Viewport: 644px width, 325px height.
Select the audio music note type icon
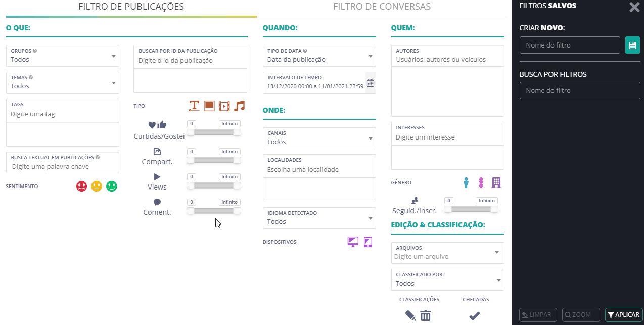[240, 106]
